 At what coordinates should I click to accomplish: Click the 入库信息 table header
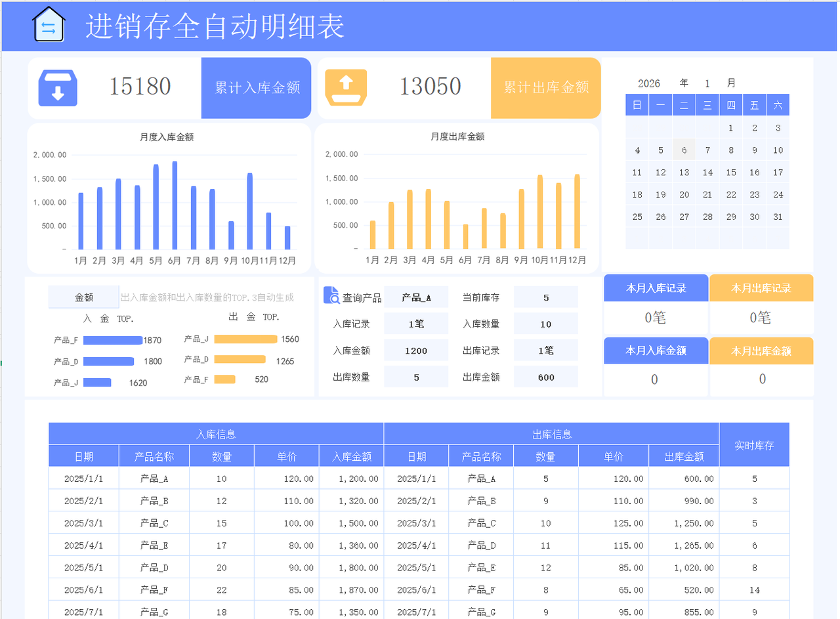217,434
